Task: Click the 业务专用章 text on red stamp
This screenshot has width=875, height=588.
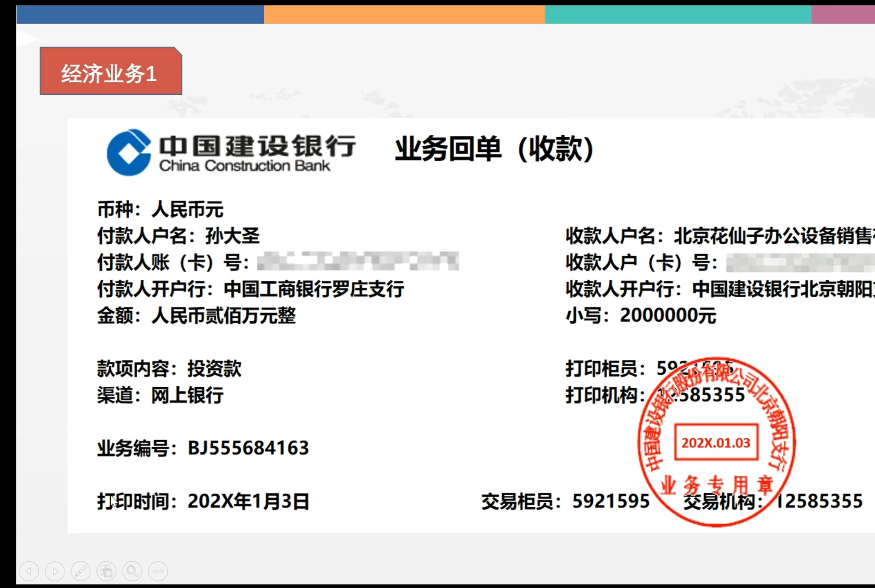Action: [717, 485]
